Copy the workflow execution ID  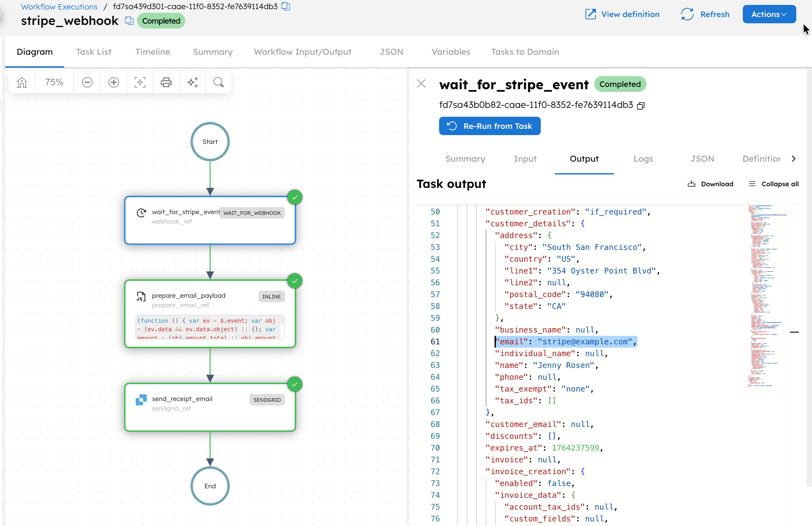285,6
